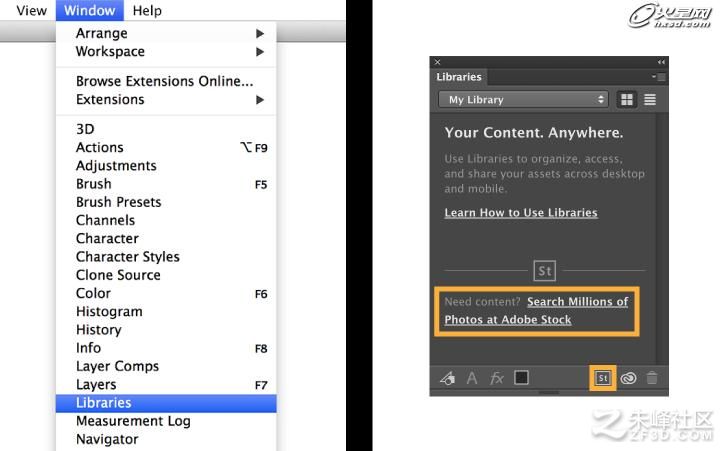This screenshot has width=725, height=451.
Task: Choose Brush in Window menu
Action: [x=166, y=184]
